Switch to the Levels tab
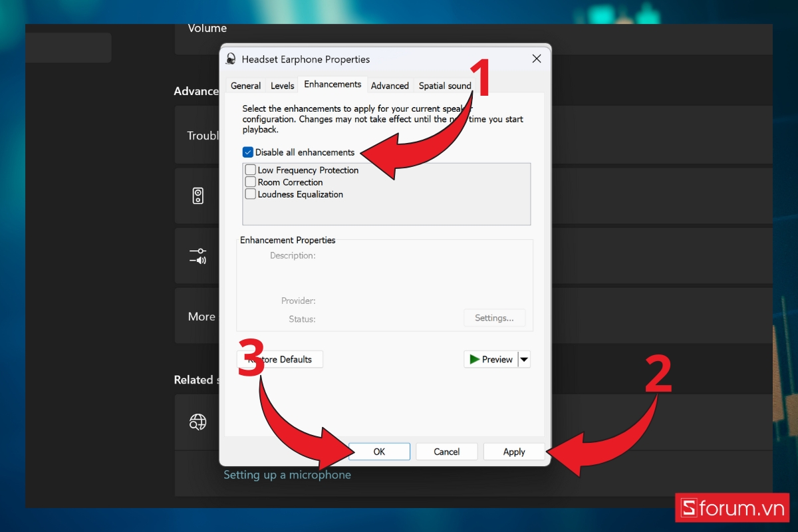This screenshot has height=532, width=798. click(282, 86)
